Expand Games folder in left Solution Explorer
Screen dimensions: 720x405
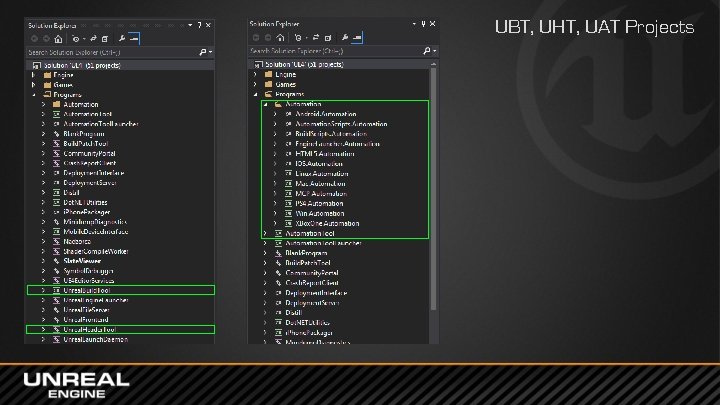(34, 85)
